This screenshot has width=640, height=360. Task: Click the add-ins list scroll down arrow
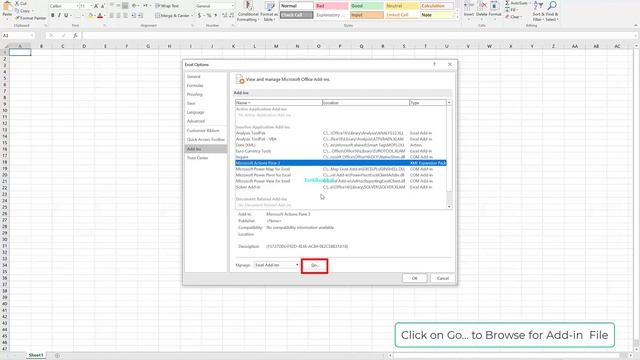[x=449, y=207]
